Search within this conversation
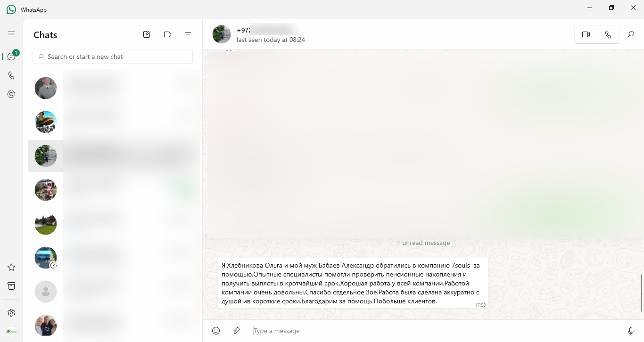Image resolution: width=644 pixels, height=342 pixels. click(631, 34)
